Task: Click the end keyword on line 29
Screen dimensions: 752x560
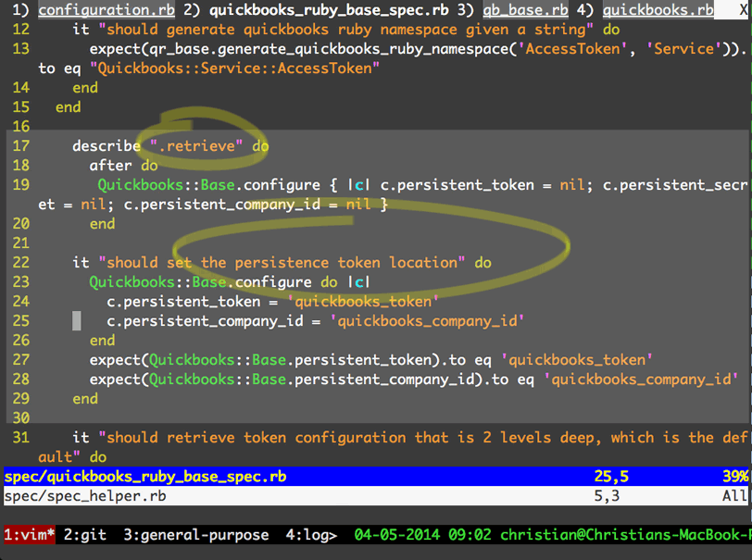Action: pyautogui.click(x=85, y=398)
